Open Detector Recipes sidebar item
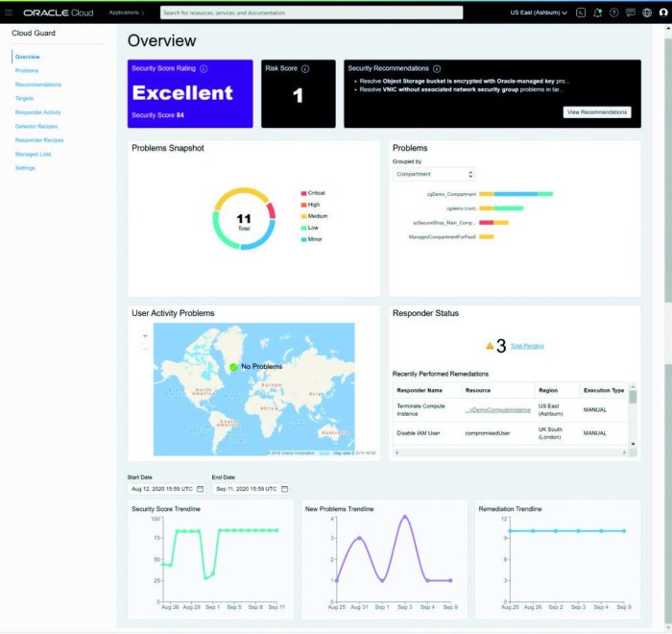 (x=36, y=126)
